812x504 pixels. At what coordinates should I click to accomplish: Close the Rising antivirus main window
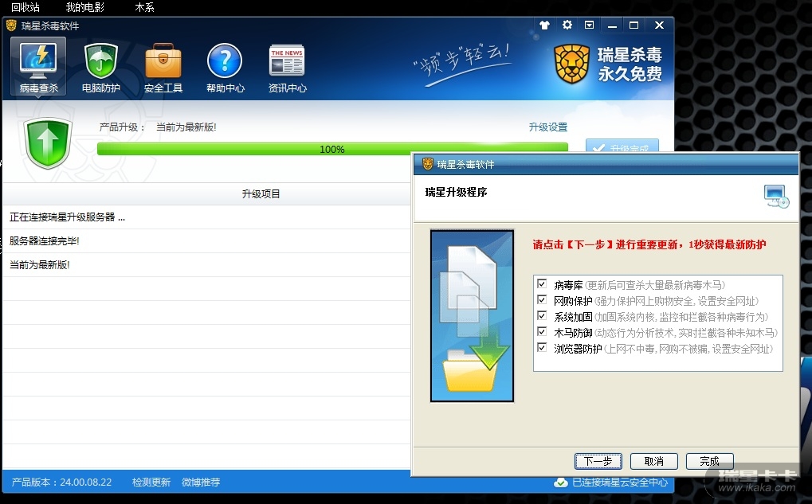coord(659,25)
